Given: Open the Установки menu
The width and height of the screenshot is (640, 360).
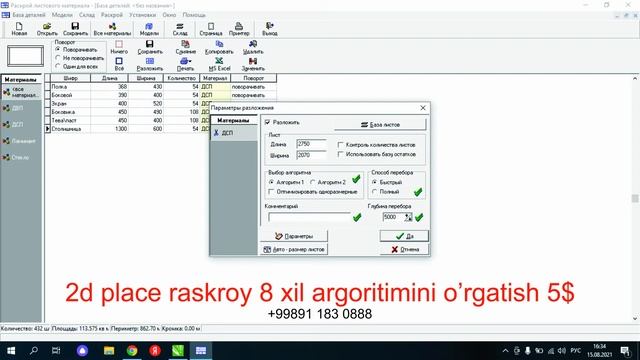Looking at the screenshot, I should pyautogui.click(x=142, y=15).
